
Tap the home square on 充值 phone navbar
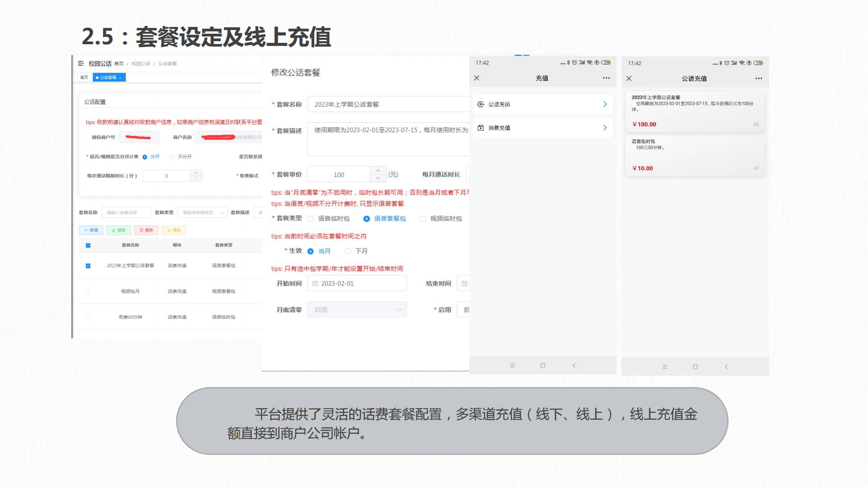pyautogui.click(x=542, y=366)
